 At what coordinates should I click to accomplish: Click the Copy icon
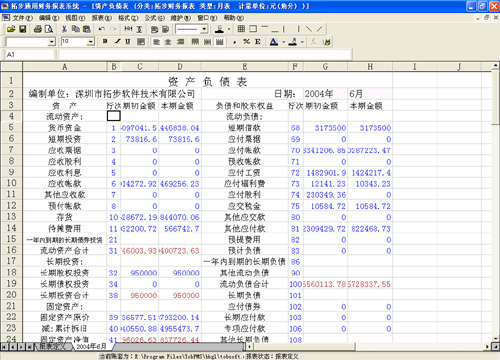pyautogui.click(x=76, y=29)
